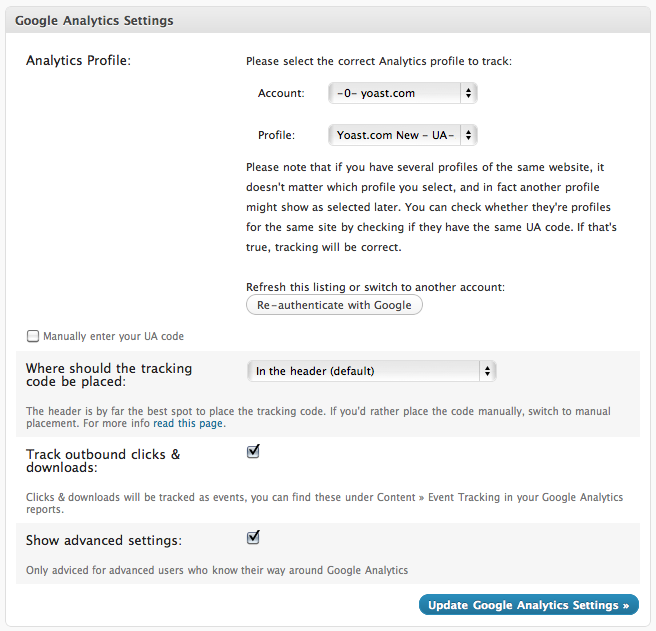
Task: Enable Manually enter your UA code checkbox
Action: [x=34, y=337]
